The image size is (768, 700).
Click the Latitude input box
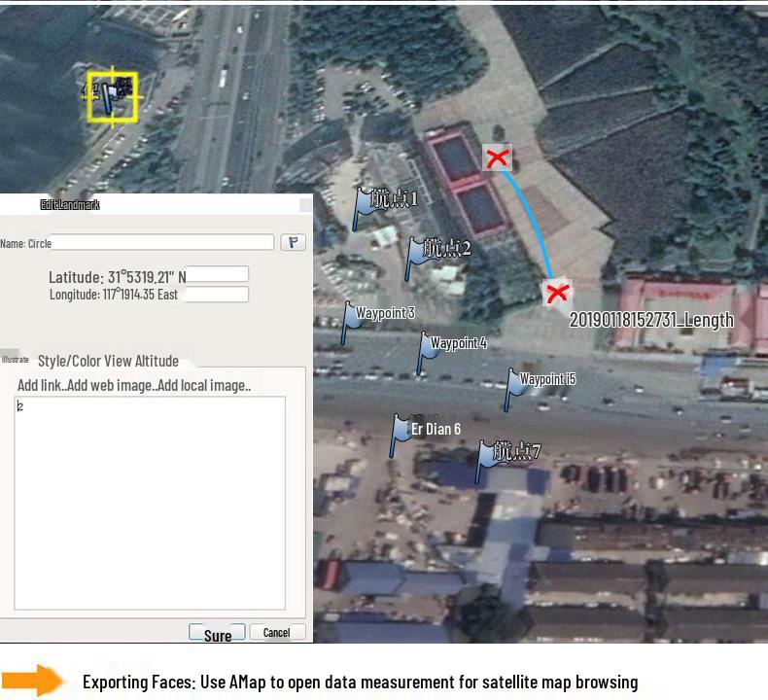coord(217,274)
